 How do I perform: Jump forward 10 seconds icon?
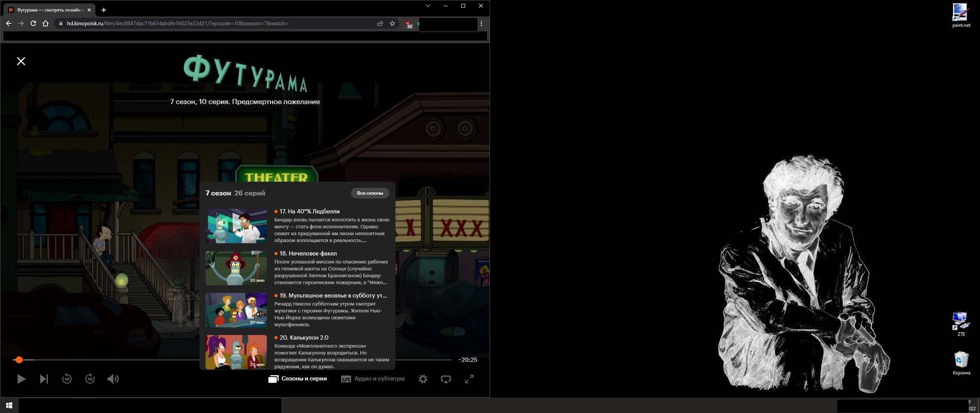90,379
